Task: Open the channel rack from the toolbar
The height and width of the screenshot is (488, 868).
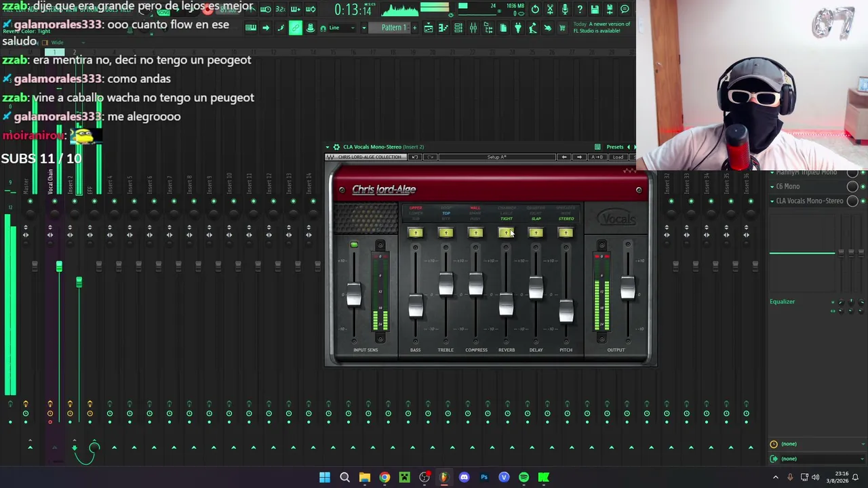Action: (458, 28)
